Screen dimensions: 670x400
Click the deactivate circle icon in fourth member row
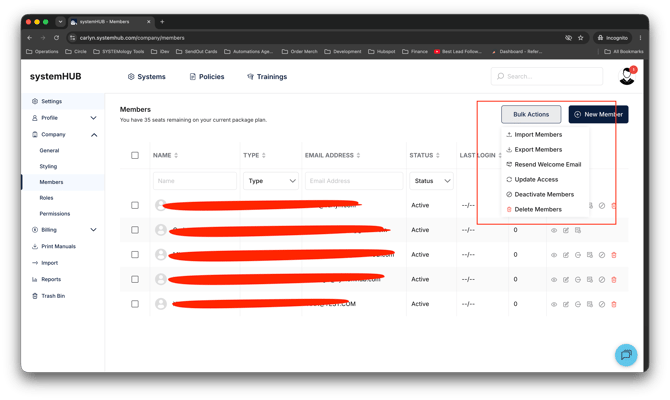click(602, 279)
